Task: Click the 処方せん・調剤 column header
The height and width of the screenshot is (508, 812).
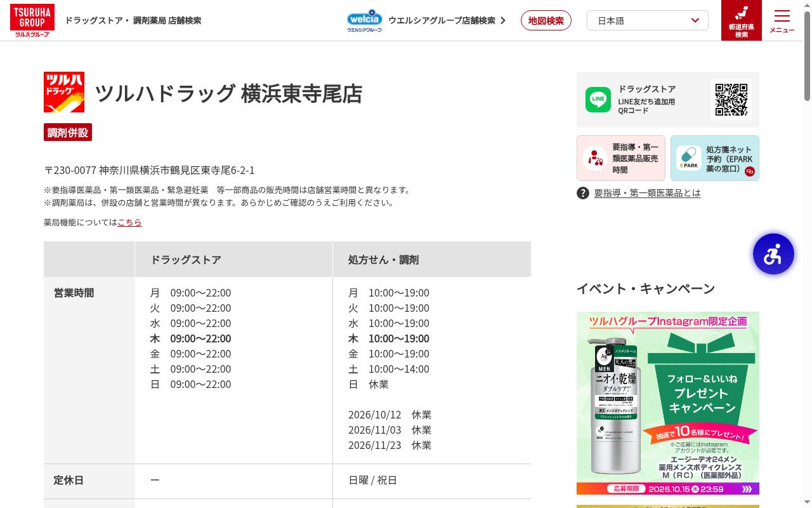Action: coord(432,259)
